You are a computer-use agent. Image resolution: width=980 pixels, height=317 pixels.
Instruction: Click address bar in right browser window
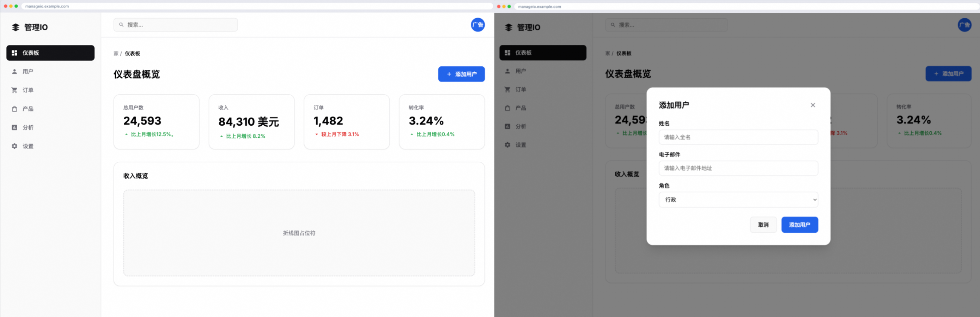point(746,6)
